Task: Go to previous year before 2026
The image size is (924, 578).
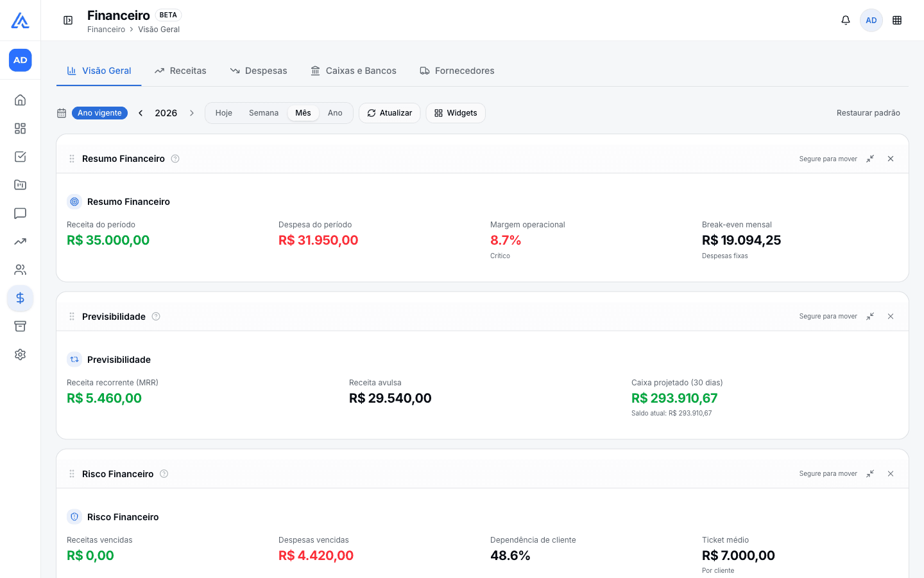Action: (x=141, y=113)
